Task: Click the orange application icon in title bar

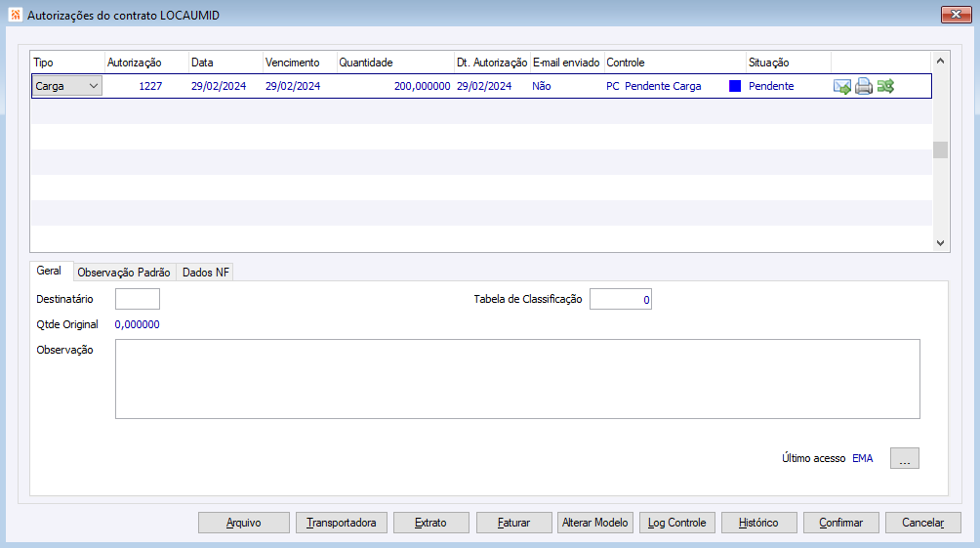Action: coord(16,15)
